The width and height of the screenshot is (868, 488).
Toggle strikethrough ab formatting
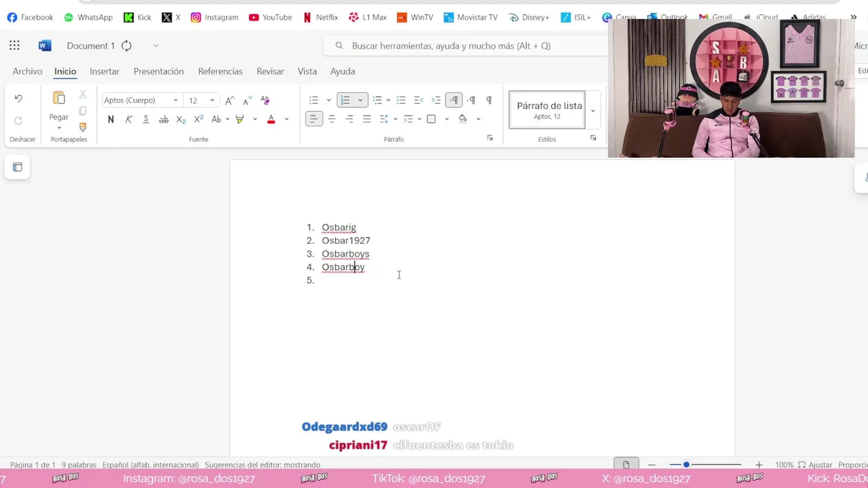coord(163,119)
